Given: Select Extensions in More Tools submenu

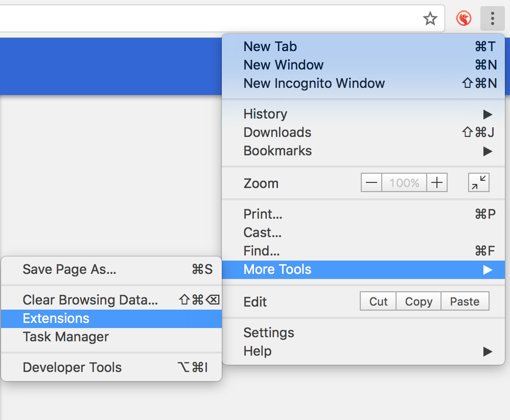Looking at the screenshot, I should click(56, 318).
